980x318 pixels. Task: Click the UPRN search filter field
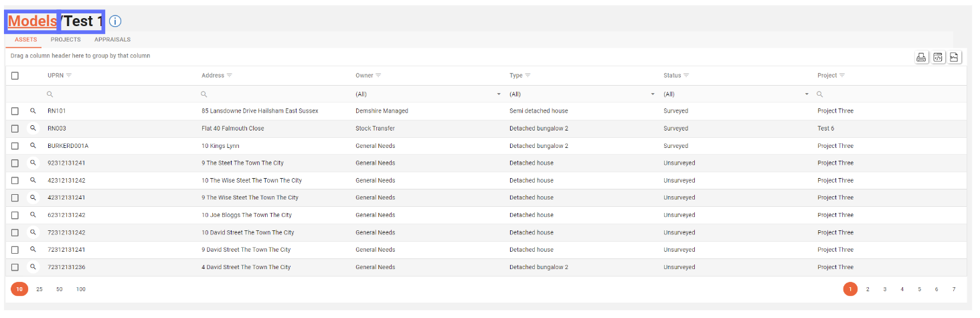(120, 94)
